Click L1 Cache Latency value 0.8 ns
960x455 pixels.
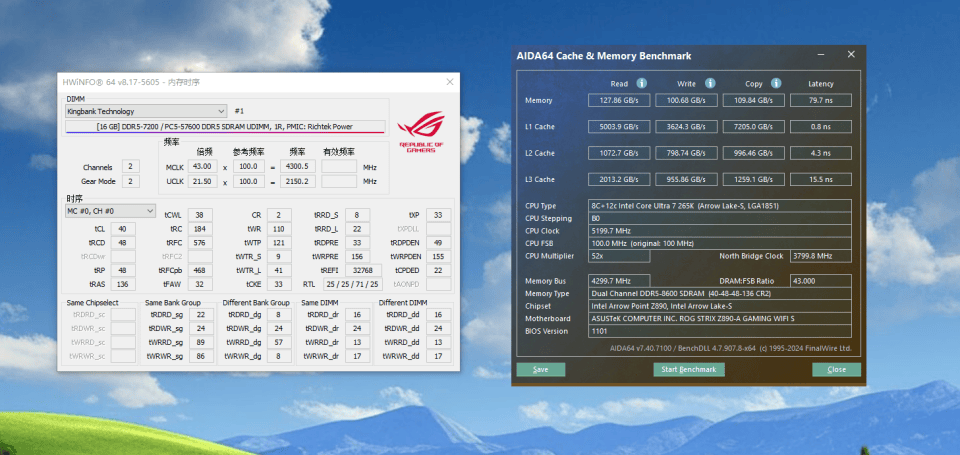(x=820, y=127)
